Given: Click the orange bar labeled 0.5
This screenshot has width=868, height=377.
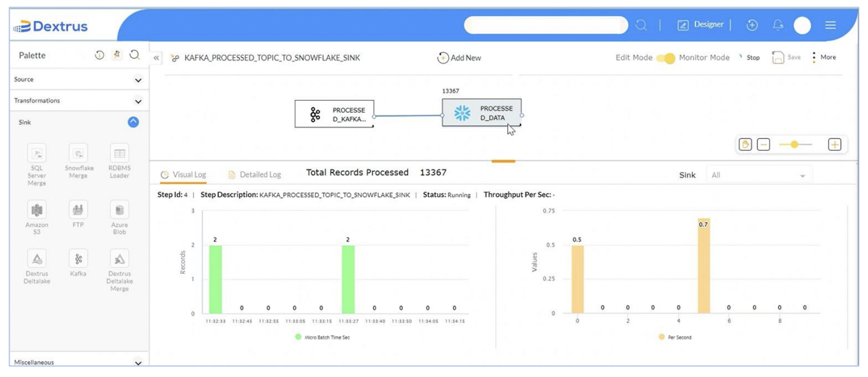Looking at the screenshot, I should pos(577,279).
